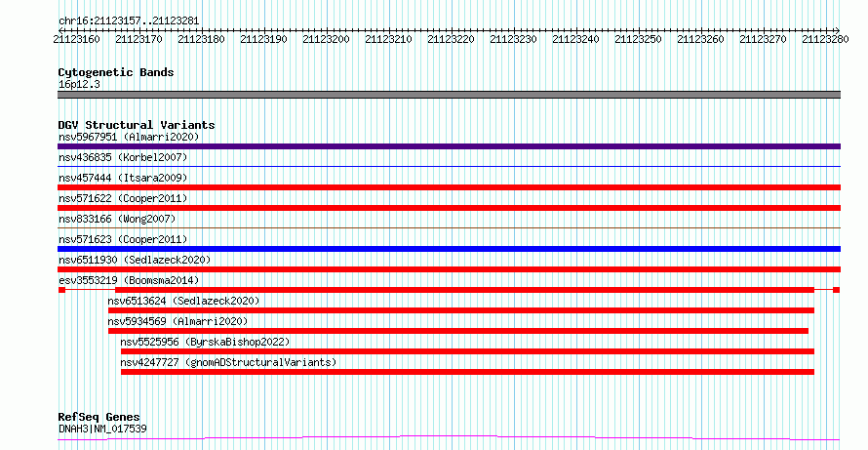Click the RefSeq Genes track heading
This screenshot has width=868, height=450.
click(x=99, y=417)
